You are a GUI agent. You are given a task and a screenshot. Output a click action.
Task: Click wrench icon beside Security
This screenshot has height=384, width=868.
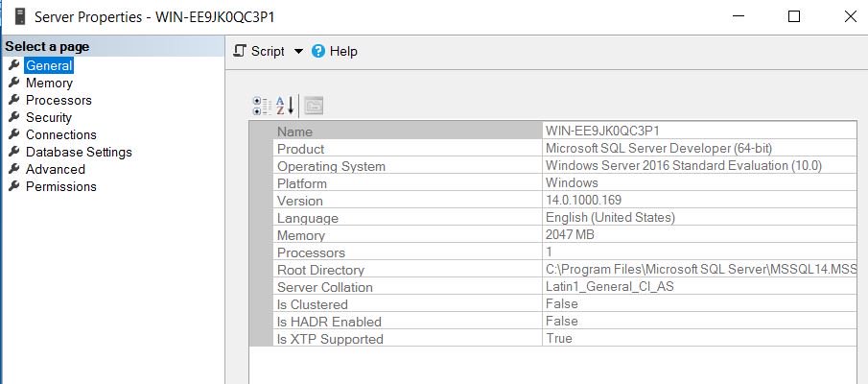[x=14, y=116]
